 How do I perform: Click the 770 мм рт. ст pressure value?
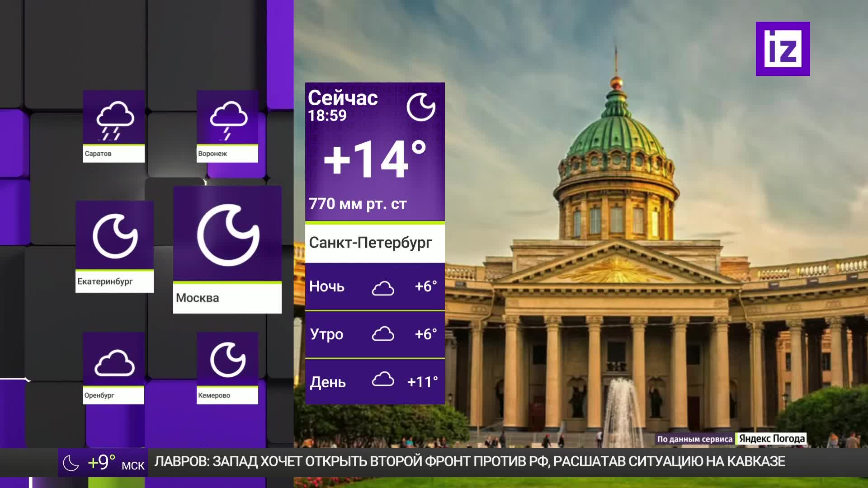tap(358, 204)
